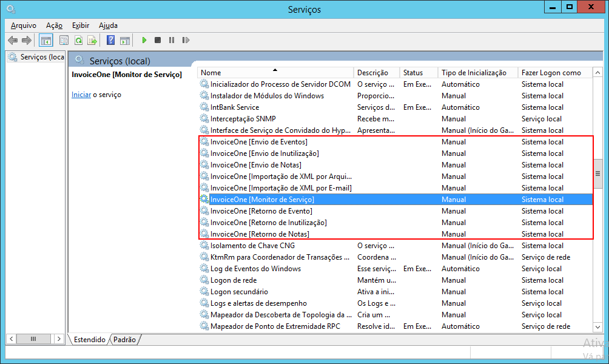Click the Back arrow in the toolbar
609x364 pixels.
click(13, 40)
